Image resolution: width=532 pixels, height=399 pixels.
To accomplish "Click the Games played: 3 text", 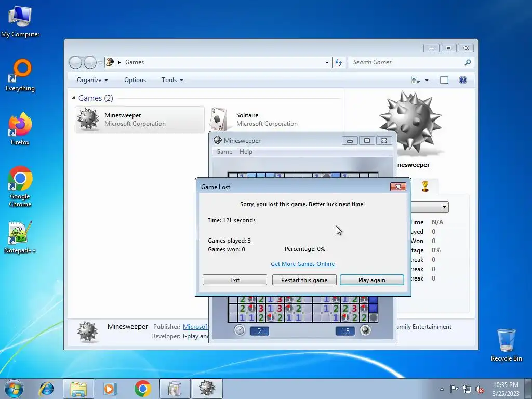I will pos(229,241).
